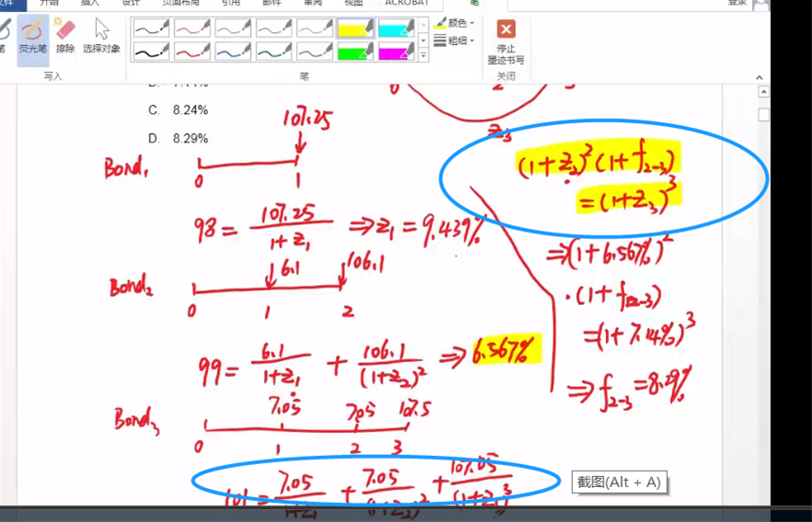
Task: Select the thin black pen in top row
Action: pos(151,29)
